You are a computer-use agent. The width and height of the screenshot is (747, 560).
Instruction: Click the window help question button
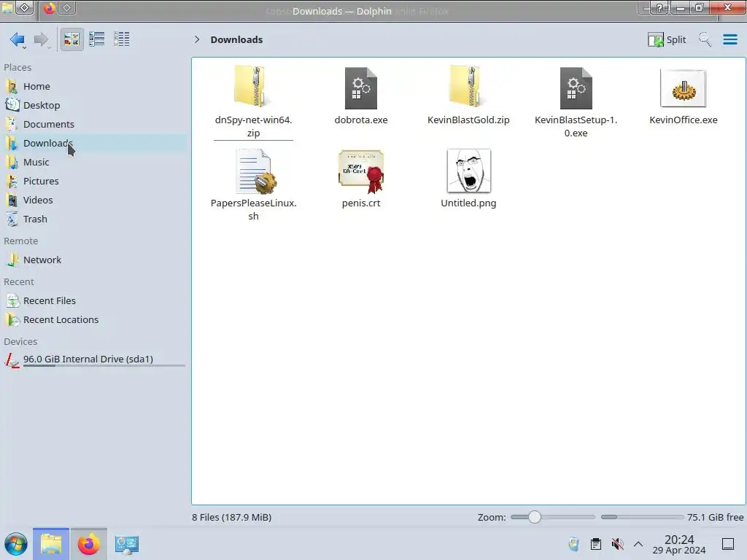pos(659,7)
